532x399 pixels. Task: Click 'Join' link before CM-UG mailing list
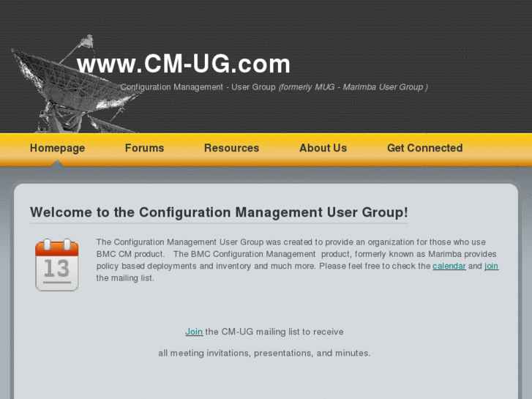pyautogui.click(x=194, y=332)
